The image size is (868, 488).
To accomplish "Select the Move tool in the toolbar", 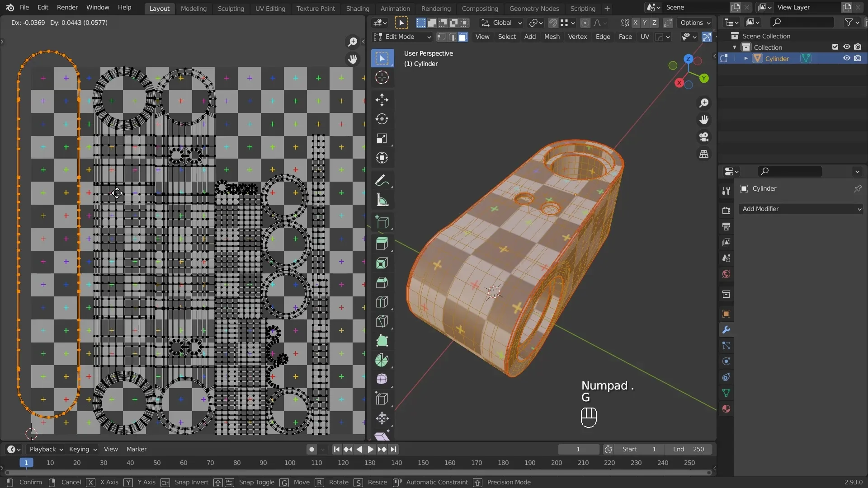I will pos(382,100).
